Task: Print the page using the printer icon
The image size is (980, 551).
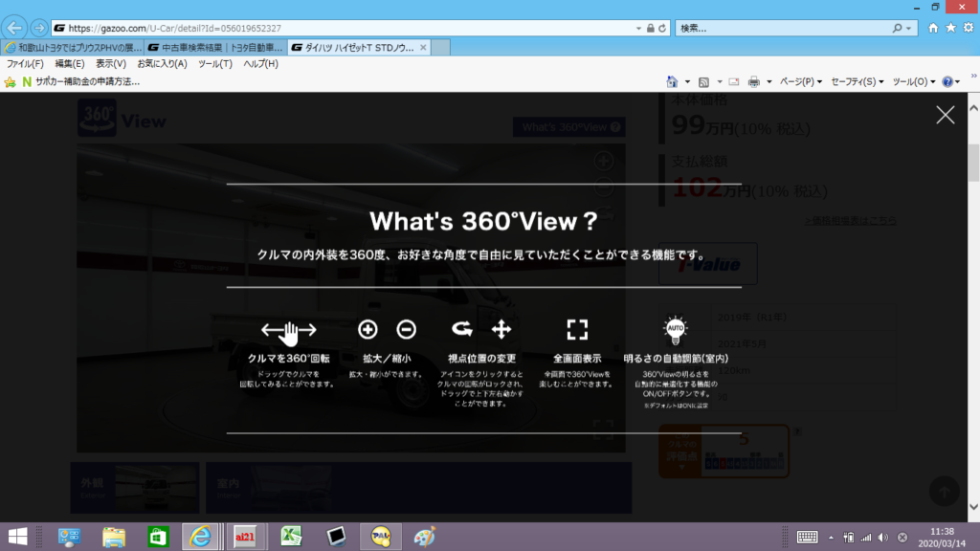Action: tap(754, 82)
